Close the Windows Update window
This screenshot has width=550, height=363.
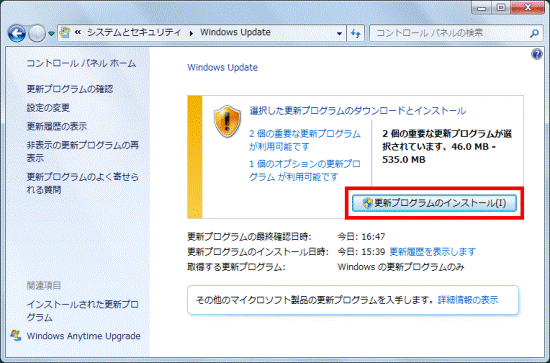(527, 8)
